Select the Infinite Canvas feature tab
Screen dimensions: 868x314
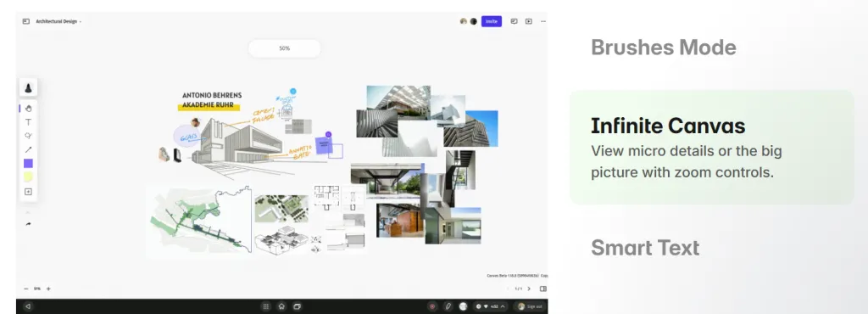(712, 148)
